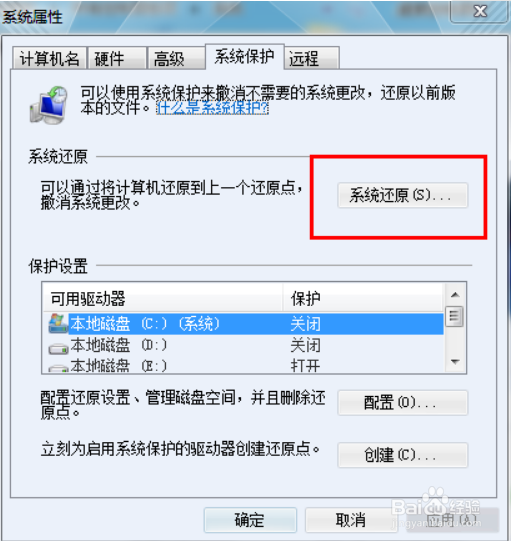Open the 硬件 tab

point(117,58)
